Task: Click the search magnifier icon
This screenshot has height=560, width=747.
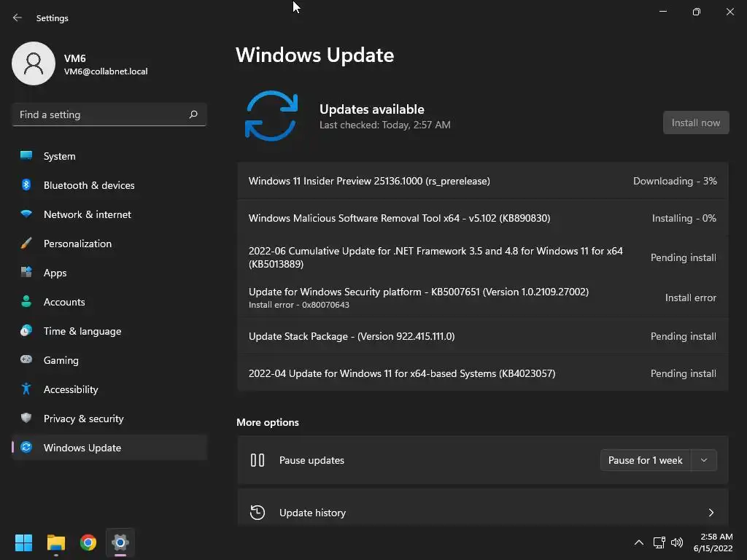Action: pos(193,114)
